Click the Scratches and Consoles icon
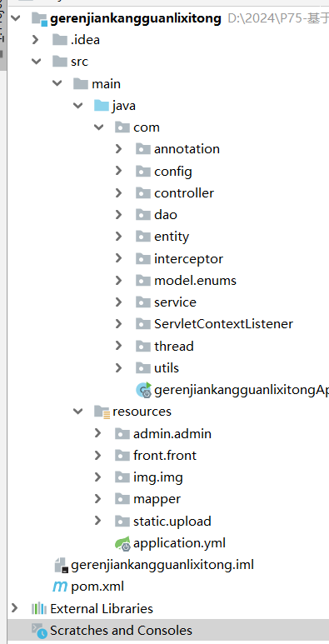 [39, 631]
